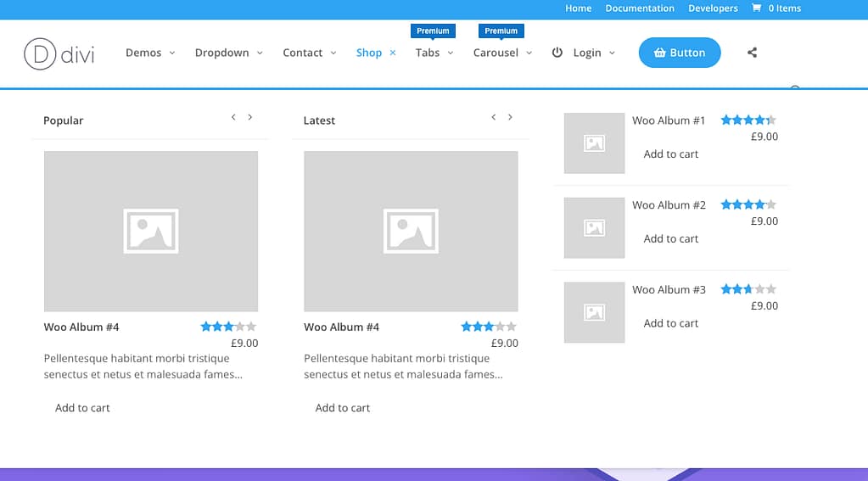This screenshot has width=868, height=481.
Task: Open the Tabs menu item
Action: coord(434,53)
